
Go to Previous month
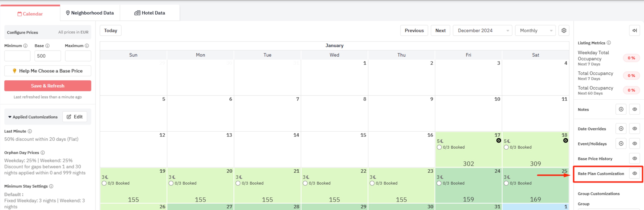click(x=414, y=30)
